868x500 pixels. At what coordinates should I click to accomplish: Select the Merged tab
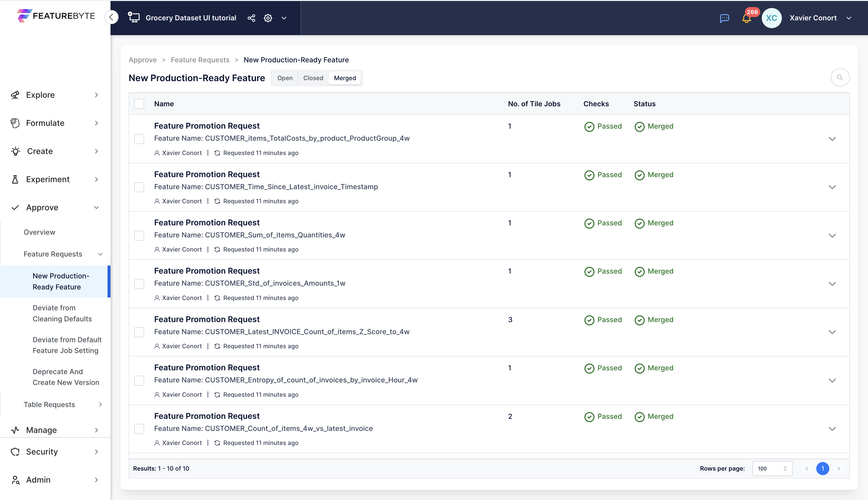(345, 78)
